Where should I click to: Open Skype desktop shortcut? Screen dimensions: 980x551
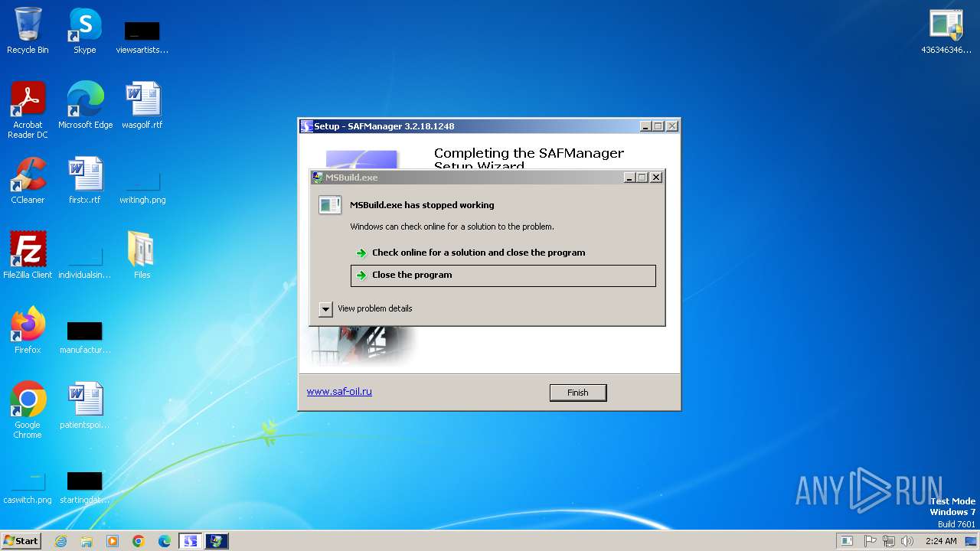[84, 31]
